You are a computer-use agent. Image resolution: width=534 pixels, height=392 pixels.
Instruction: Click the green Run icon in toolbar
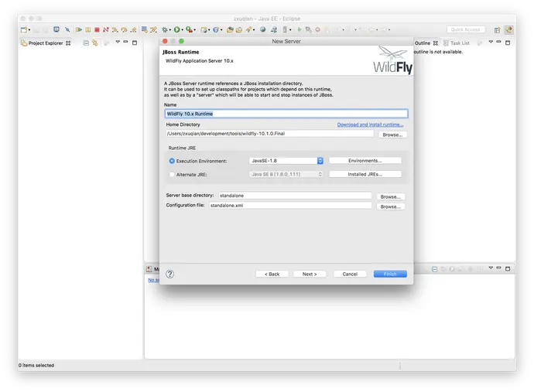pyautogui.click(x=176, y=30)
